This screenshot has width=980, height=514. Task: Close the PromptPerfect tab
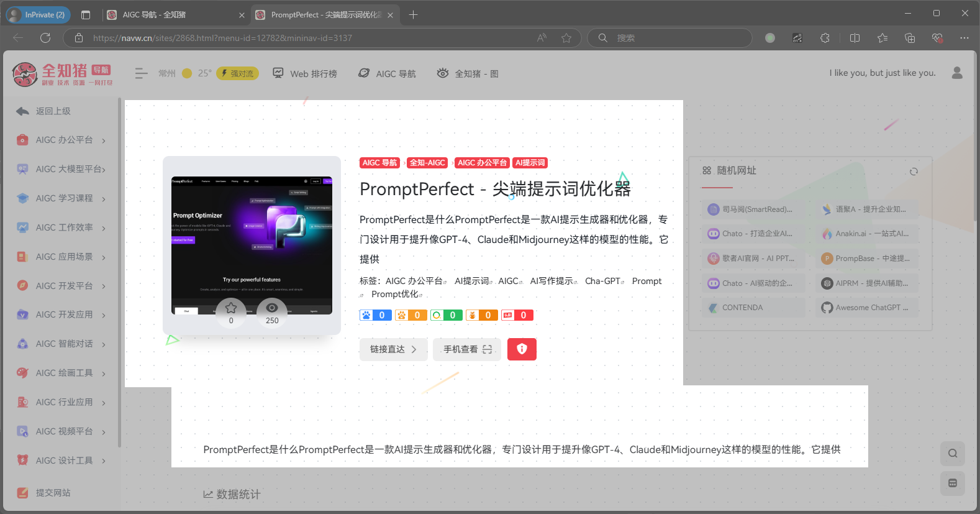coord(390,15)
